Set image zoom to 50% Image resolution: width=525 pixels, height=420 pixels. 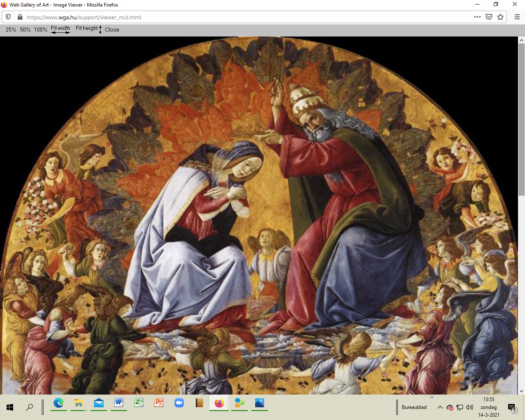point(25,30)
